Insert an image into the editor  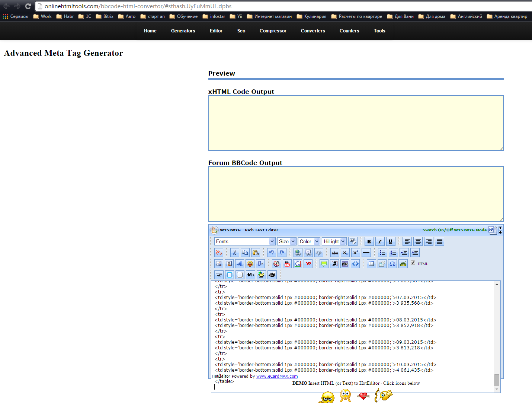pos(218,264)
